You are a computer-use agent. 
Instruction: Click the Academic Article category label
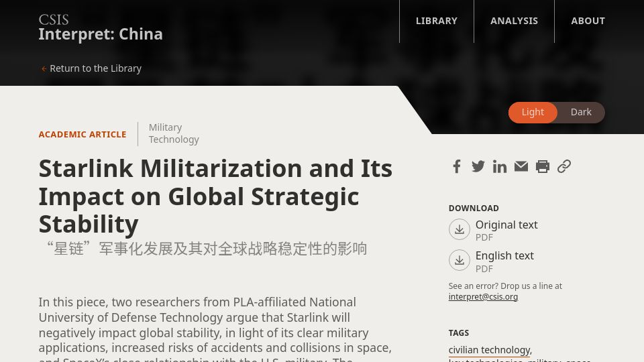[x=83, y=135]
